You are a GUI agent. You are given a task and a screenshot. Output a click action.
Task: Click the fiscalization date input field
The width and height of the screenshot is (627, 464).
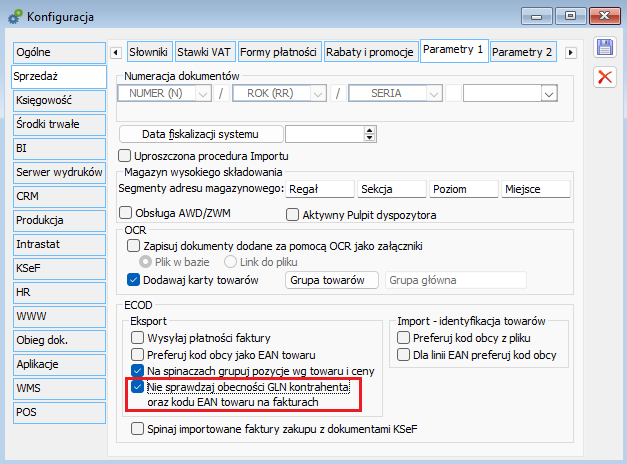coord(325,134)
